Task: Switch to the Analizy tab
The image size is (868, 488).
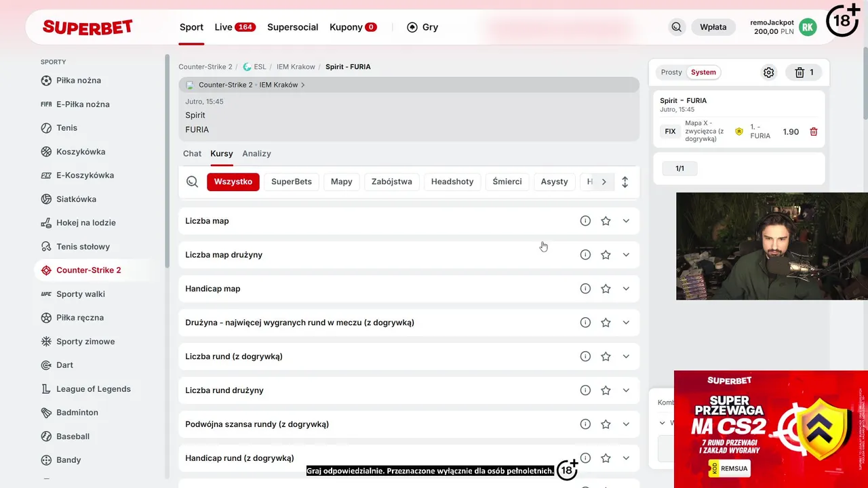Action: (256, 154)
